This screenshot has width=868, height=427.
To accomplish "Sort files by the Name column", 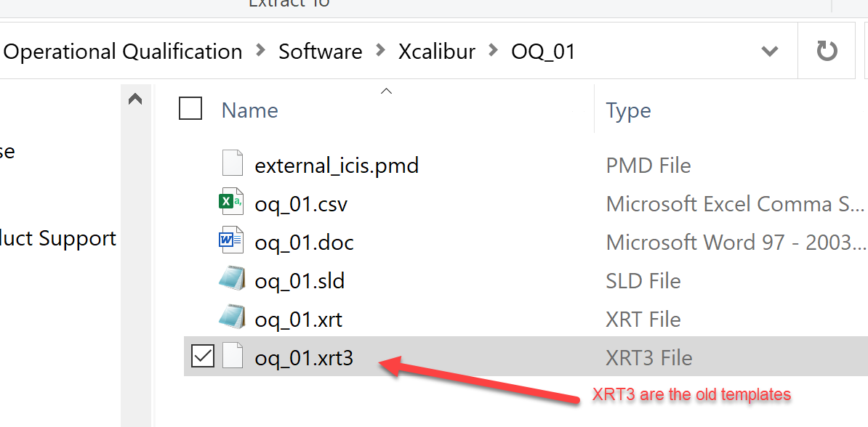I will [250, 110].
